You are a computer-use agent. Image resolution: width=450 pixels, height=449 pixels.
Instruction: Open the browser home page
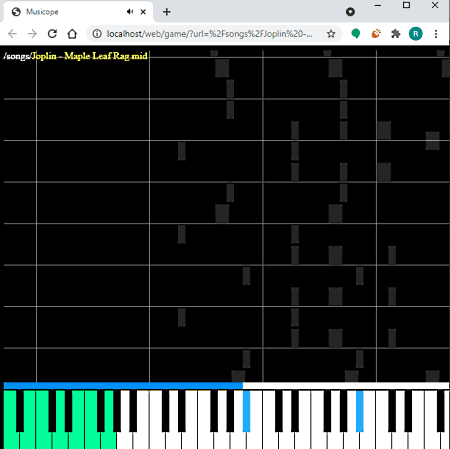click(72, 34)
